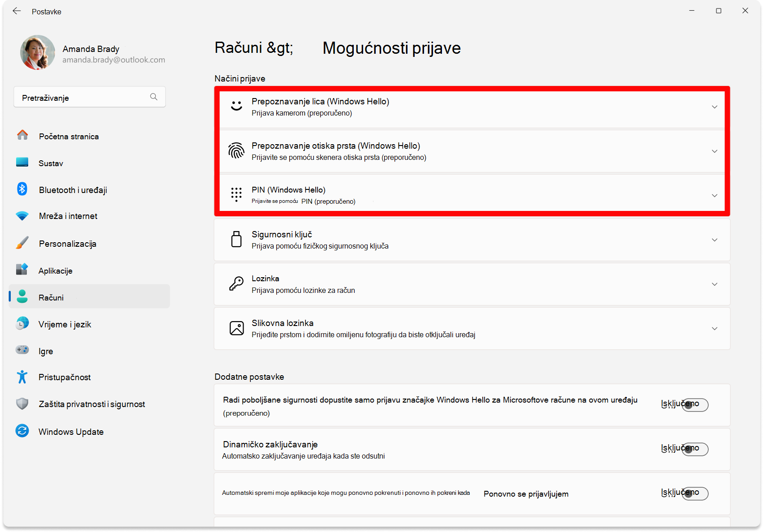Click the privacy shield icon
Screen dimensions: 763x532
point(22,404)
